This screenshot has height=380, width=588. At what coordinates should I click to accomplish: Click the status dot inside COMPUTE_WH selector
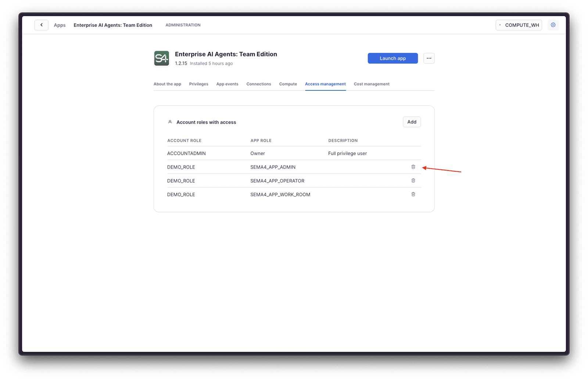[x=501, y=25]
